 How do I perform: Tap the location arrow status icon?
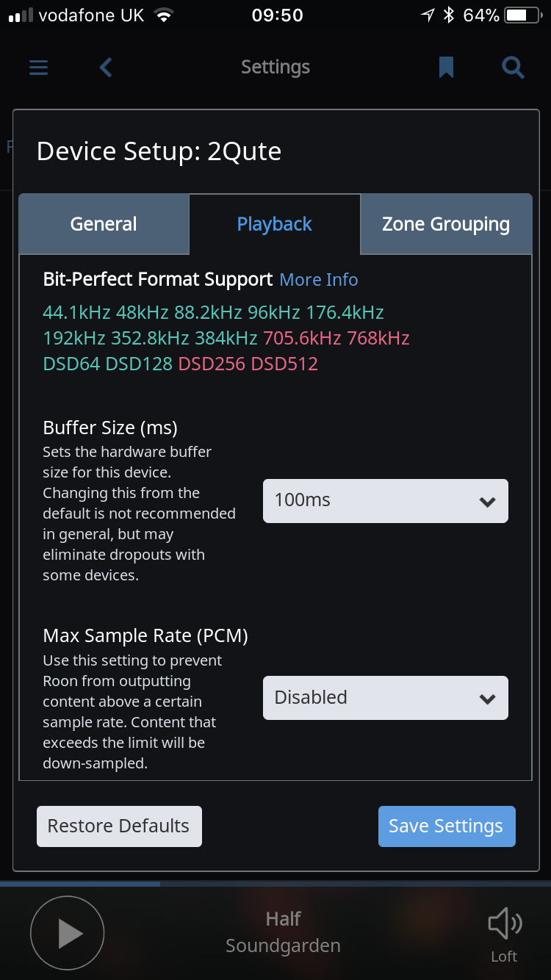pos(428,15)
